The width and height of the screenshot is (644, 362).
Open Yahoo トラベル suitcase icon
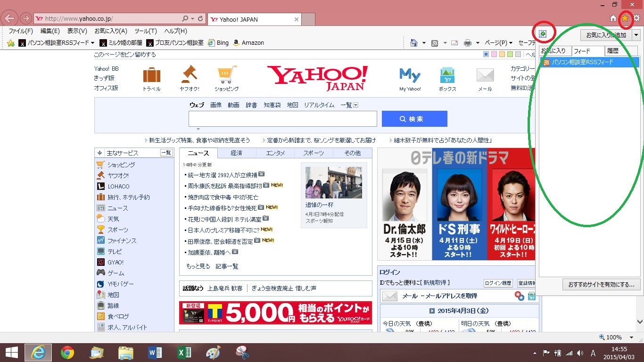tap(151, 75)
